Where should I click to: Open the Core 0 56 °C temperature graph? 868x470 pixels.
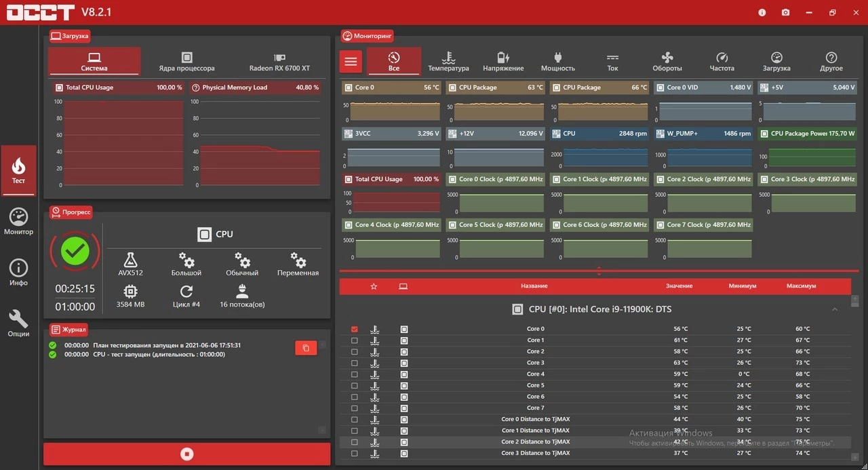pos(391,102)
